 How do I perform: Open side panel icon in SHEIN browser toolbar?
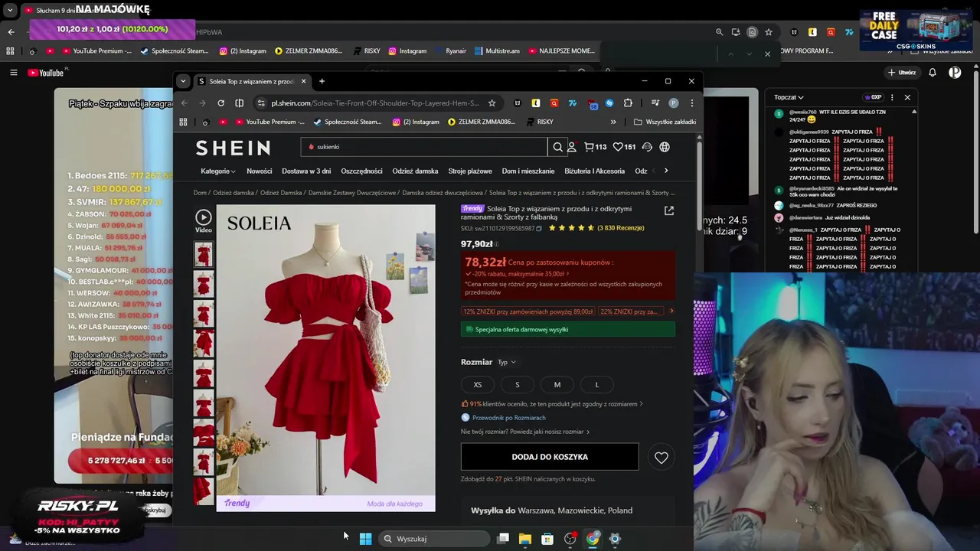click(x=239, y=103)
